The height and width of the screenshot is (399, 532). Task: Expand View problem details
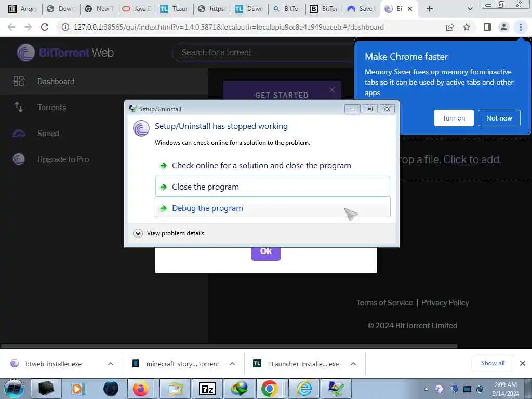point(169,233)
